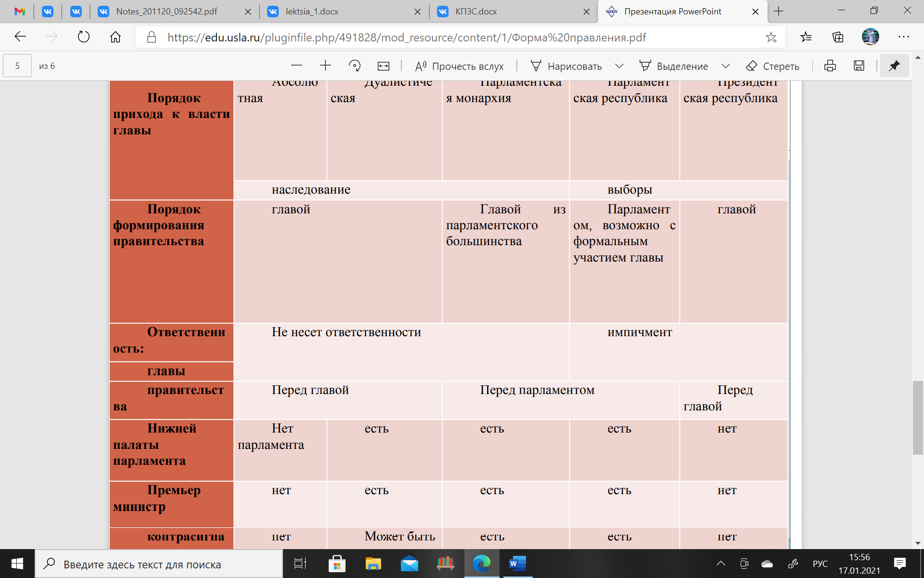Open File Explorer from taskbar

(x=373, y=564)
